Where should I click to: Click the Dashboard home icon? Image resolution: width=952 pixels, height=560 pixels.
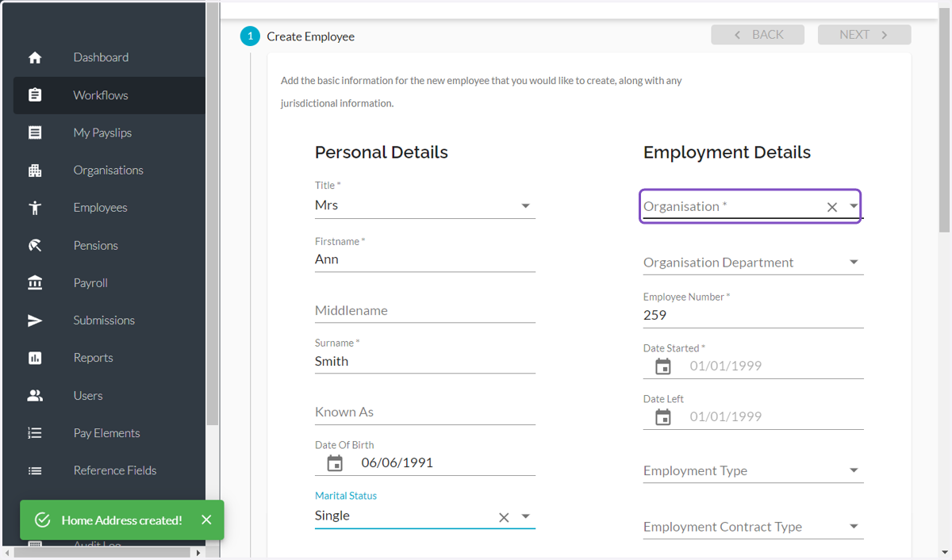click(x=35, y=58)
